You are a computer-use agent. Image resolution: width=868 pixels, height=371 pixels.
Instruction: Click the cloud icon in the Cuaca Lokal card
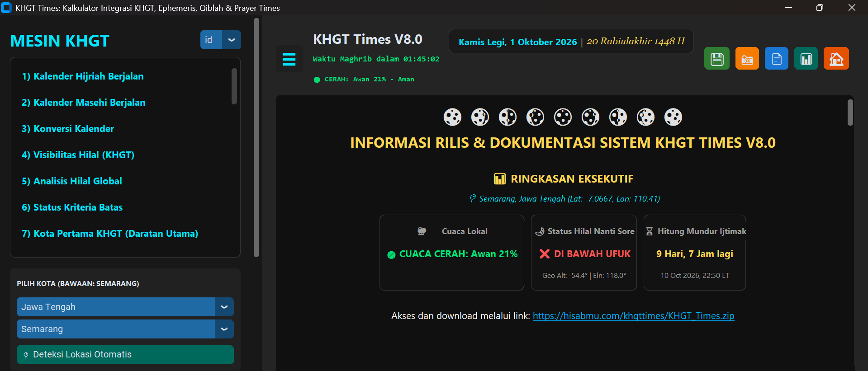click(x=422, y=231)
